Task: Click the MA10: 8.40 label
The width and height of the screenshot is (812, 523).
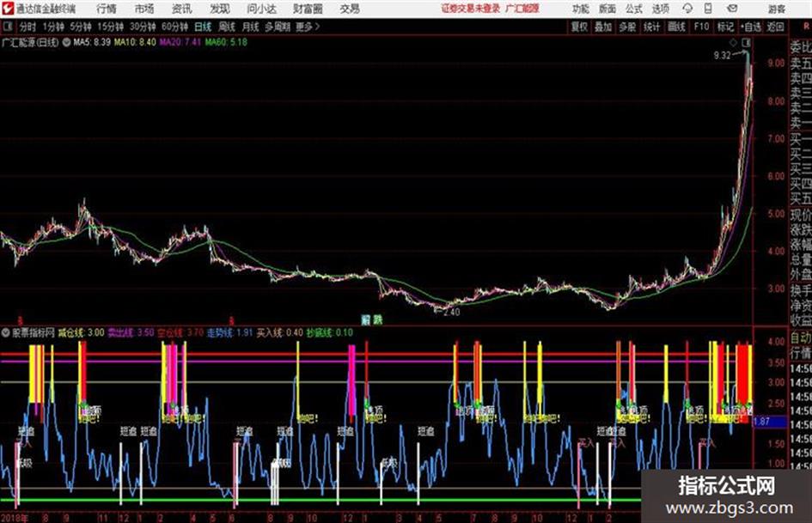Action: 135,42
